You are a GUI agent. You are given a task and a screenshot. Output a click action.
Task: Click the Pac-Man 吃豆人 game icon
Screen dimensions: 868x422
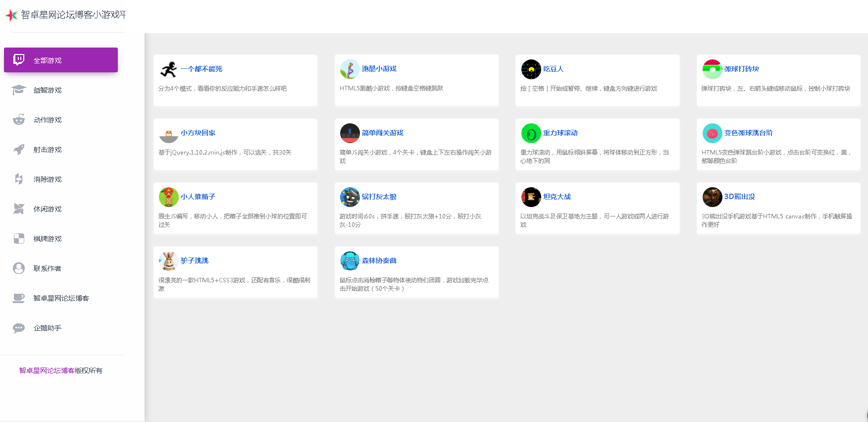click(x=531, y=69)
